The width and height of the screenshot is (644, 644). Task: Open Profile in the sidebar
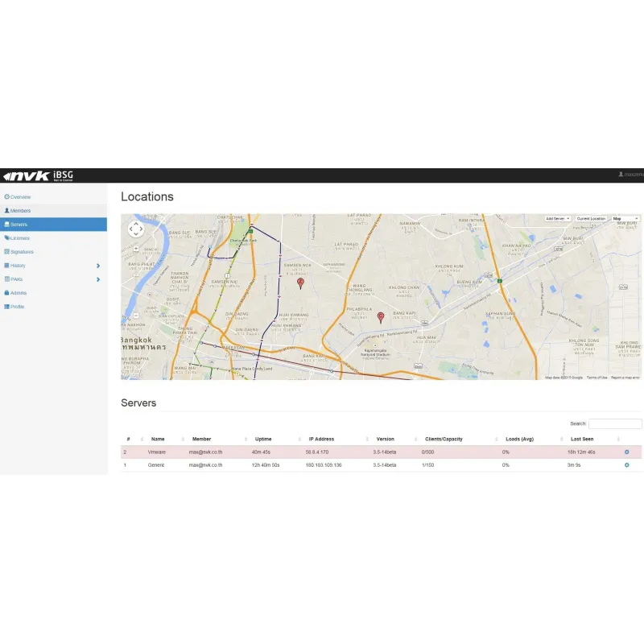coord(17,307)
